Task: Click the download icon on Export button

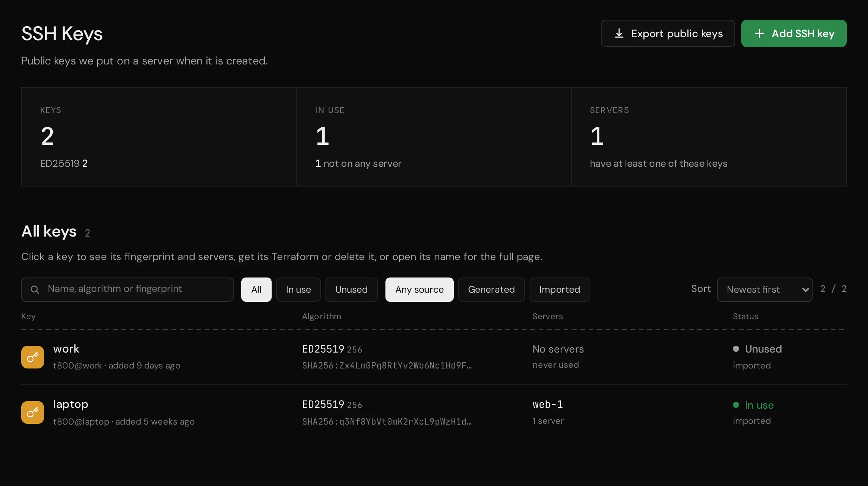Action: 619,33
